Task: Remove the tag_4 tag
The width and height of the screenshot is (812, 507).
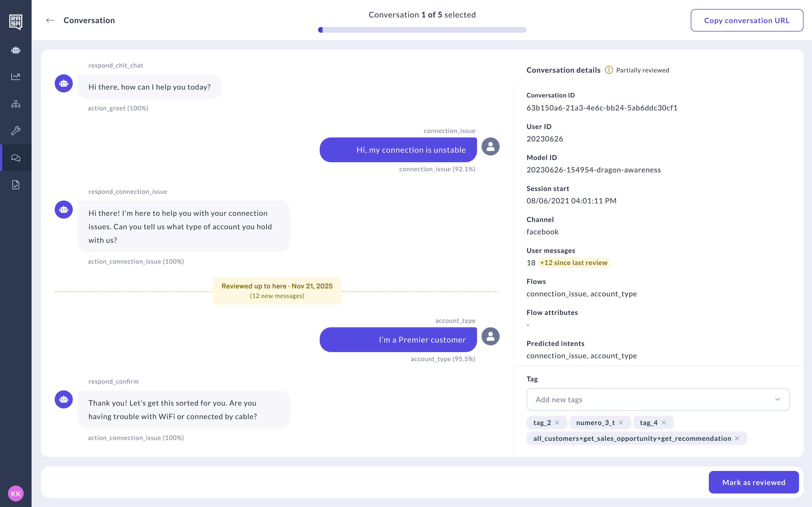Action: click(664, 422)
